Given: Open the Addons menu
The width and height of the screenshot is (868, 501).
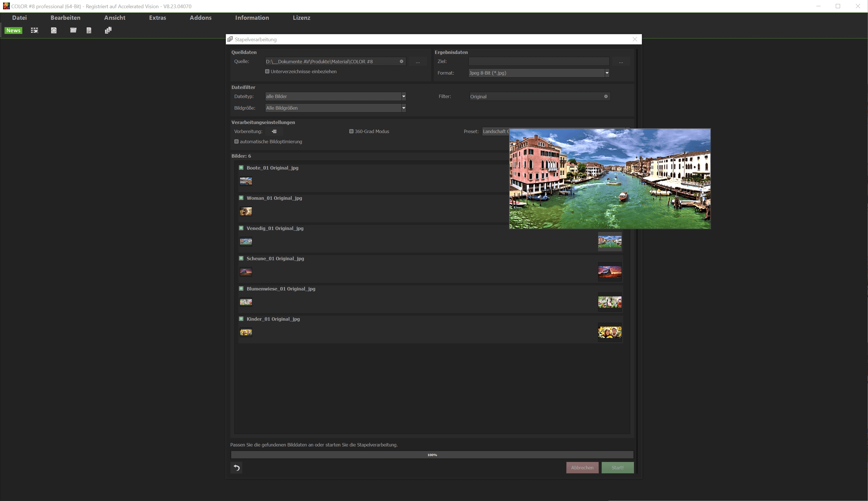Looking at the screenshot, I should pyautogui.click(x=200, y=18).
